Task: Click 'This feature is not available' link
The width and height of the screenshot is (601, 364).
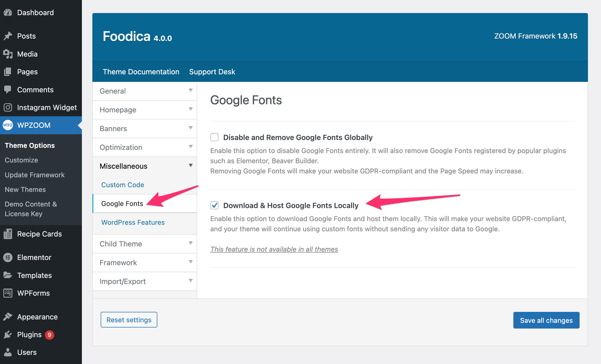Action: coord(274,249)
